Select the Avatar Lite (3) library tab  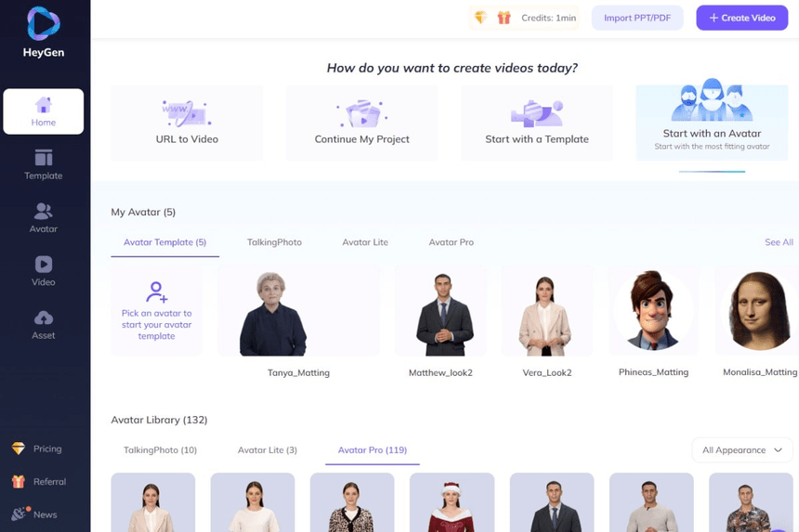pyautogui.click(x=268, y=450)
